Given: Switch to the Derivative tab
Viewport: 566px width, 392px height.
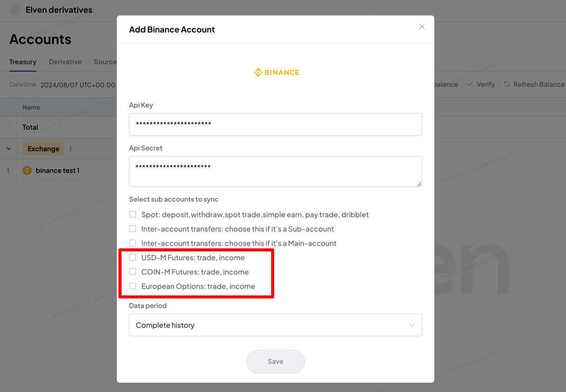Looking at the screenshot, I should (65, 62).
